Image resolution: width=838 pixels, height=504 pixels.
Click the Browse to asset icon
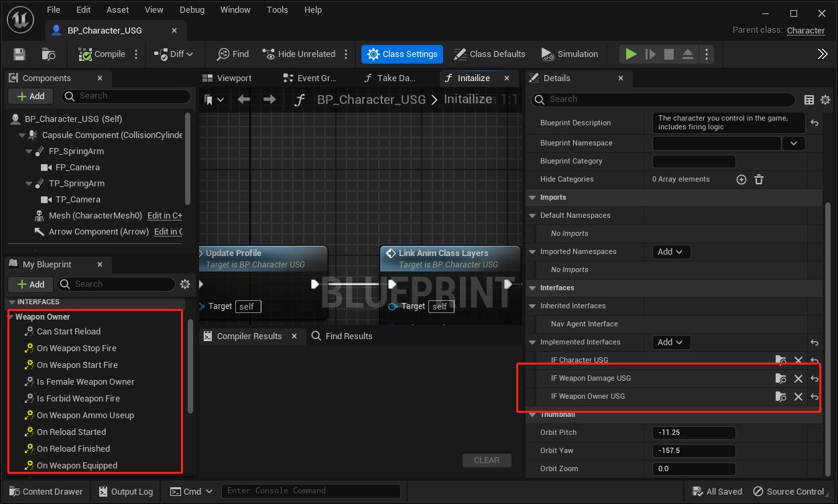point(48,54)
